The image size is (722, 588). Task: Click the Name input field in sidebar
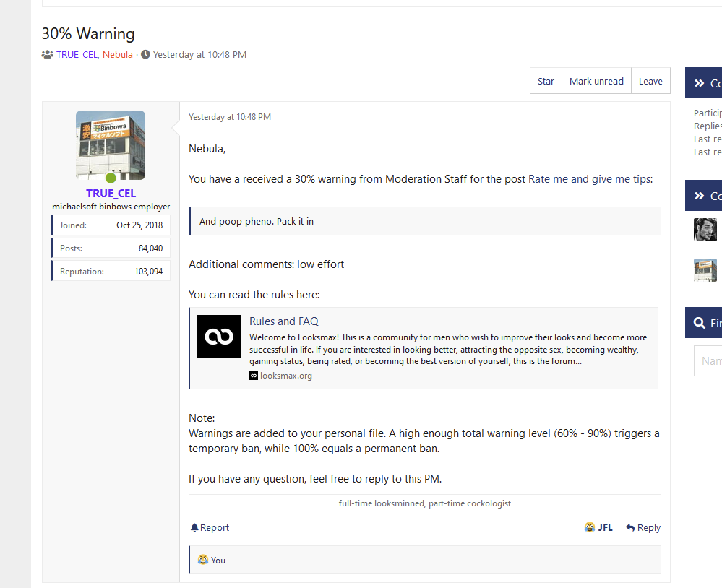(x=708, y=361)
